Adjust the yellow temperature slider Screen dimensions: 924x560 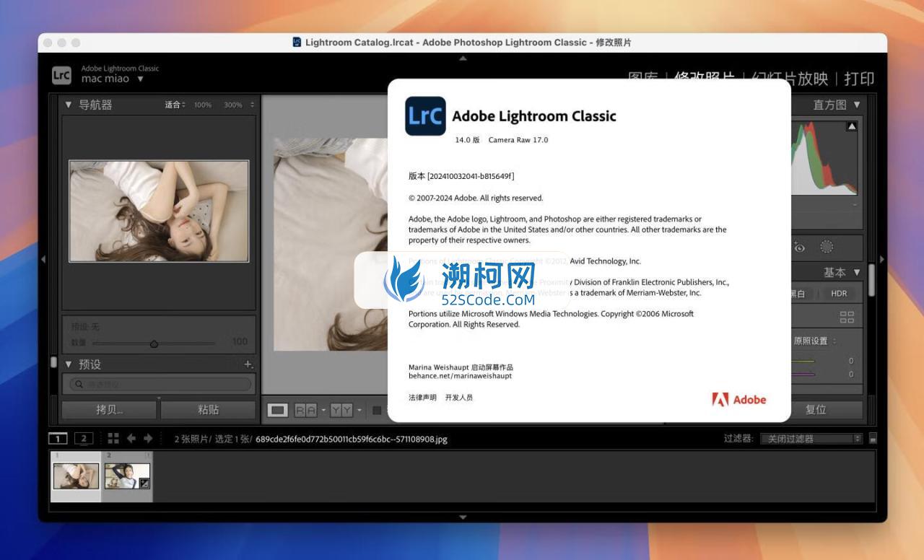[804, 361]
